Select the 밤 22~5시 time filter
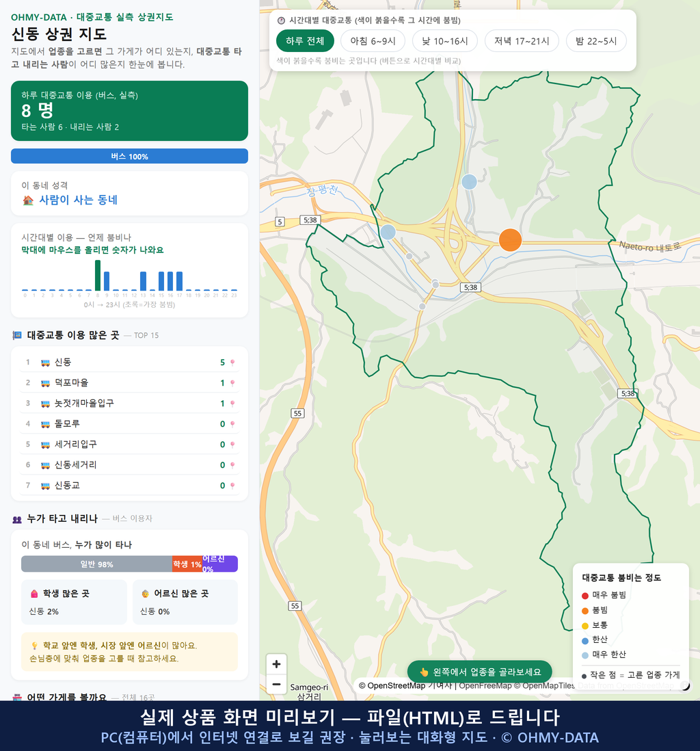Viewport: 700px width, 751px height. point(596,41)
